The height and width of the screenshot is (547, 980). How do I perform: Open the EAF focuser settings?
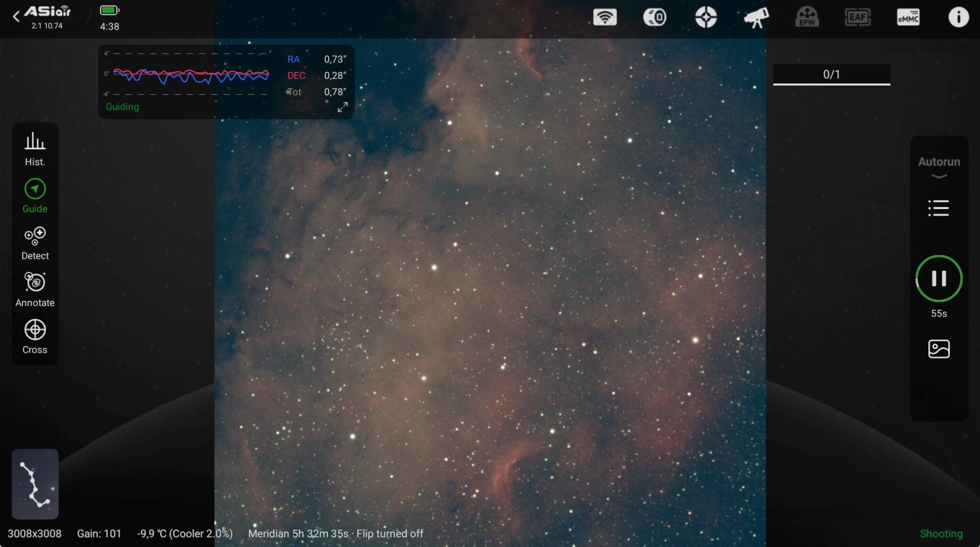pyautogui.click(x=857, y=18)
